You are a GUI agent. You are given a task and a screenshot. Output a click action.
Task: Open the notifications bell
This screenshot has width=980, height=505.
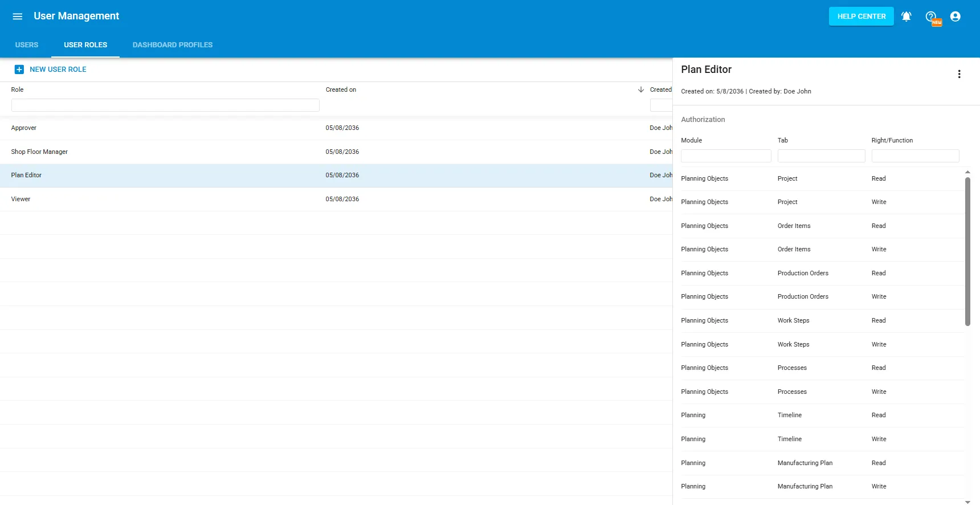[906, 17]
